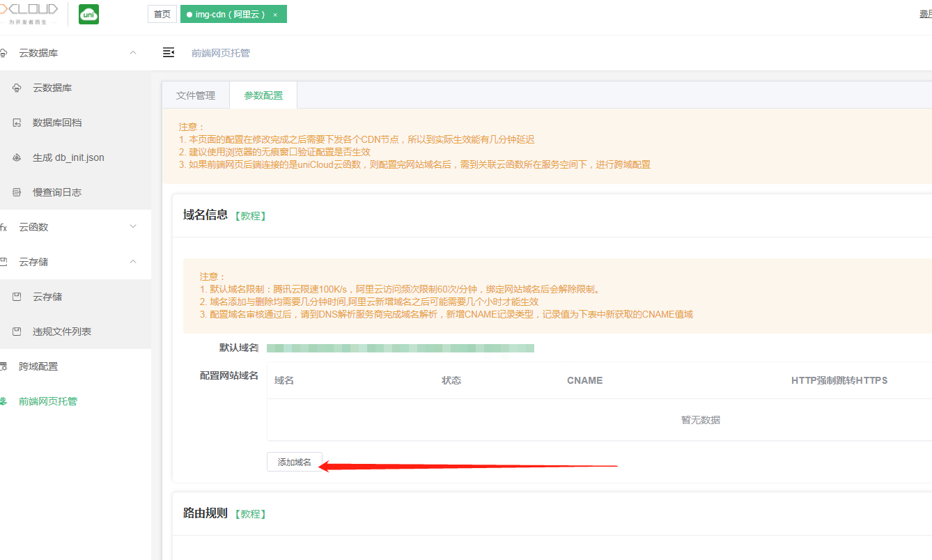Switch to the 参数配置 tab
The height and width of the screenshot is (560, 932).
coord(263,95)
